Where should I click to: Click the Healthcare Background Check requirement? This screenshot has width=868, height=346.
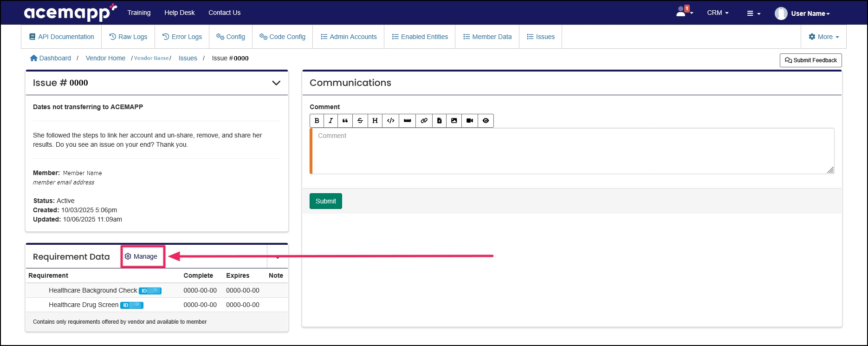point(93,291)
